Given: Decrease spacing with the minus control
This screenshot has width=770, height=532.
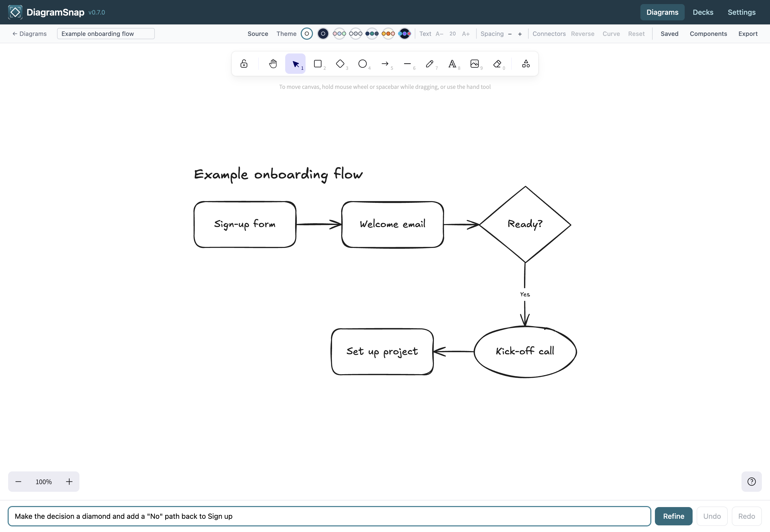Looking at the screenshot, I should pos(510,34).
